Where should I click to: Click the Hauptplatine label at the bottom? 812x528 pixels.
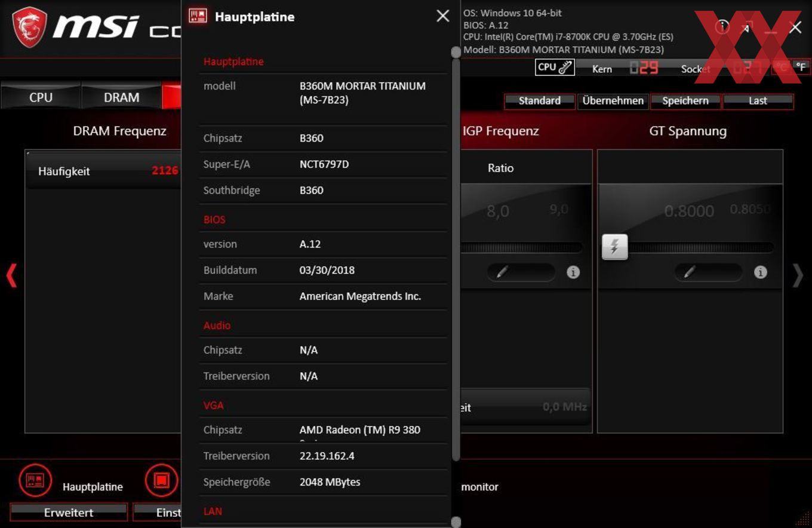pos(93,487)
